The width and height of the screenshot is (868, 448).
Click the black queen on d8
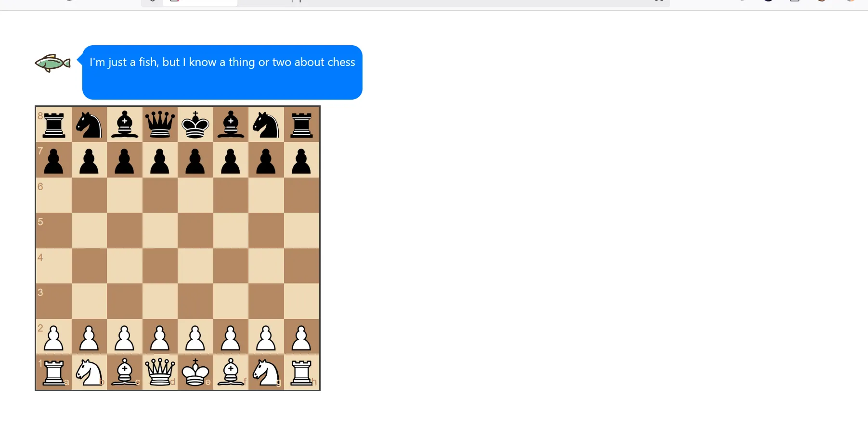160,125
